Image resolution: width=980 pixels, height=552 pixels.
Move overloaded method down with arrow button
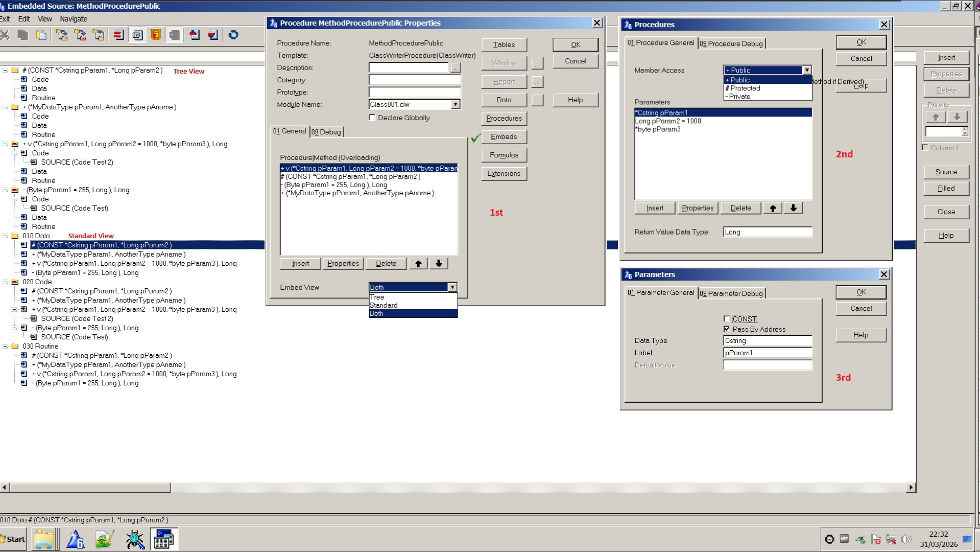coord(439,263)
